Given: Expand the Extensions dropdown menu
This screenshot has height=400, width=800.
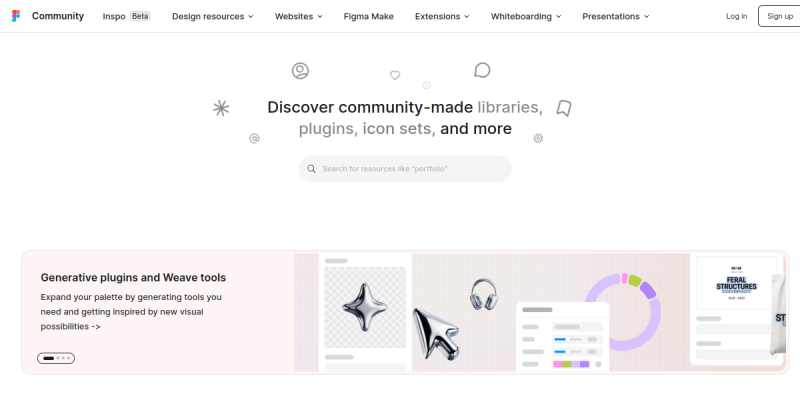Looking at the screenshot, I should [442, 16].
